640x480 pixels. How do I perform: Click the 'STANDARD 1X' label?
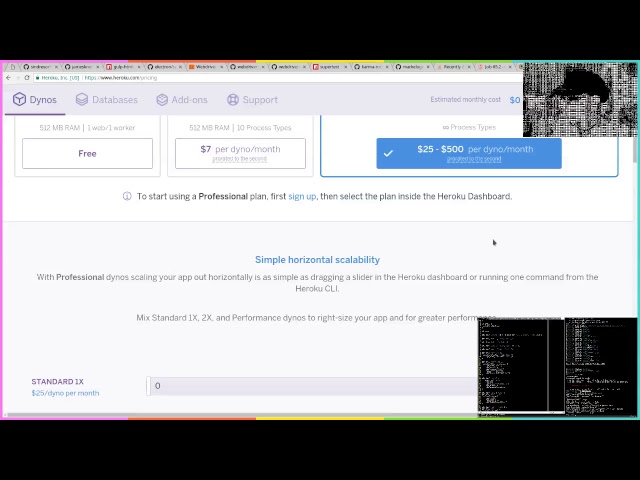(x=58, y=382)
